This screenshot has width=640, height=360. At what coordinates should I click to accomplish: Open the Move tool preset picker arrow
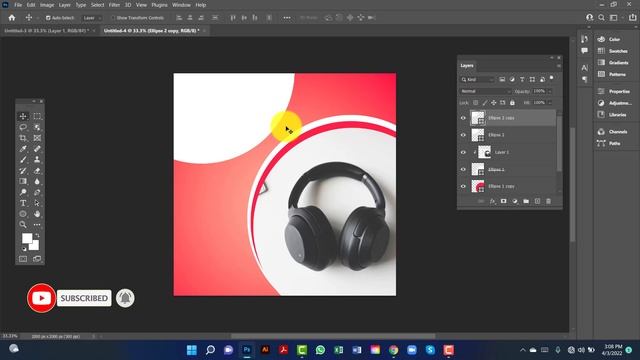click(x=38, y=18)
